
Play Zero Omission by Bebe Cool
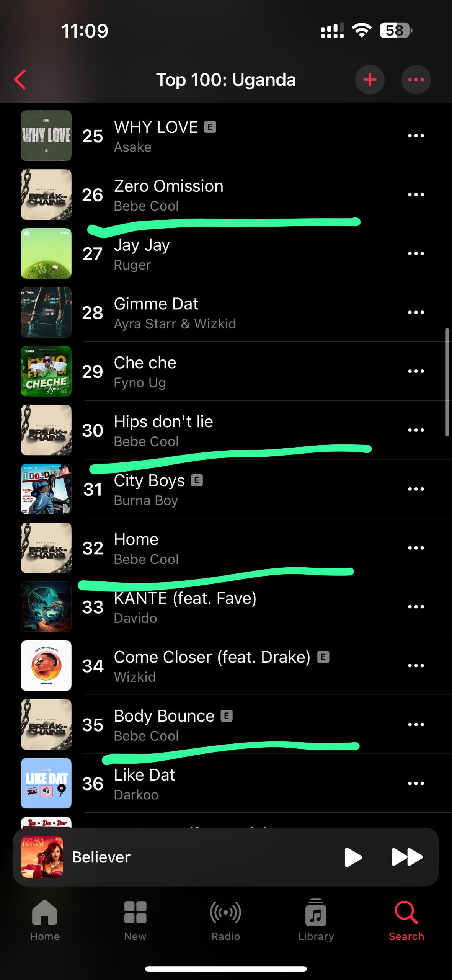(x=168, y=195)
